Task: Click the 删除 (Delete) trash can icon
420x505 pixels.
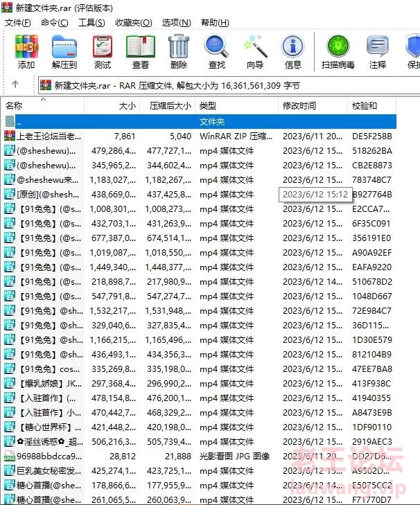Action: (179, 47)
